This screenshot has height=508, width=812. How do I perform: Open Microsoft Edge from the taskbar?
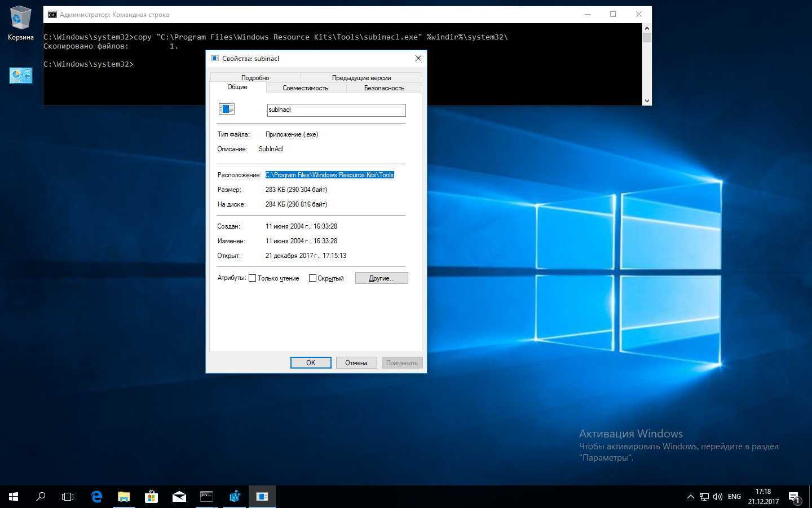point(96,497)
